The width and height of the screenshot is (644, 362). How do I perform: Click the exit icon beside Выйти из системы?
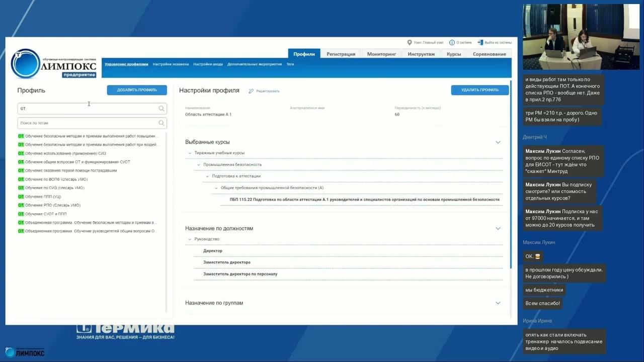tap(480, 43)
